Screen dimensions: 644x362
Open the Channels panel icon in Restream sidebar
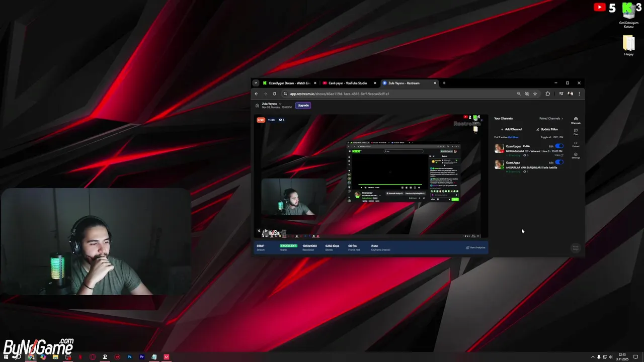click(576, 120)
